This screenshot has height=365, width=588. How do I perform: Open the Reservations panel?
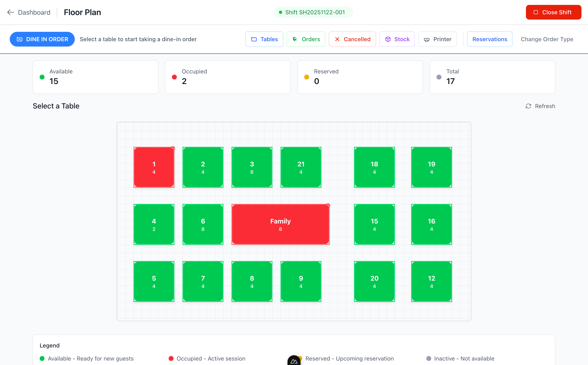[x=490, y=39]
